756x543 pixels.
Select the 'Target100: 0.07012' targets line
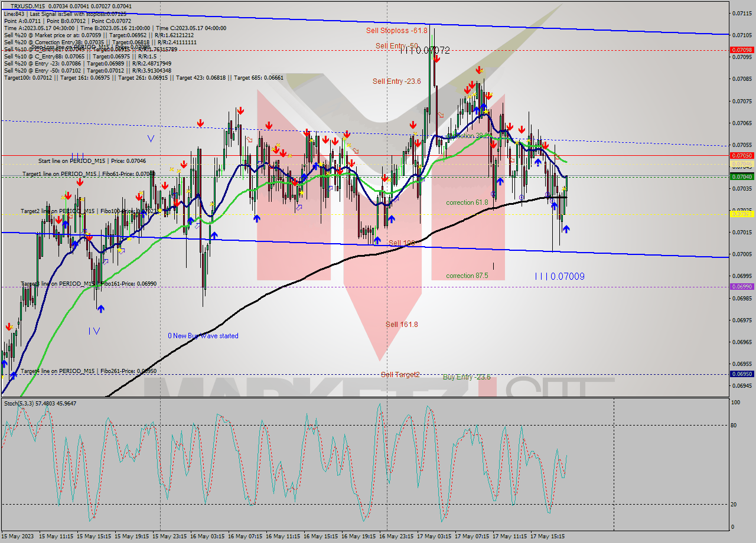point(144,77)
